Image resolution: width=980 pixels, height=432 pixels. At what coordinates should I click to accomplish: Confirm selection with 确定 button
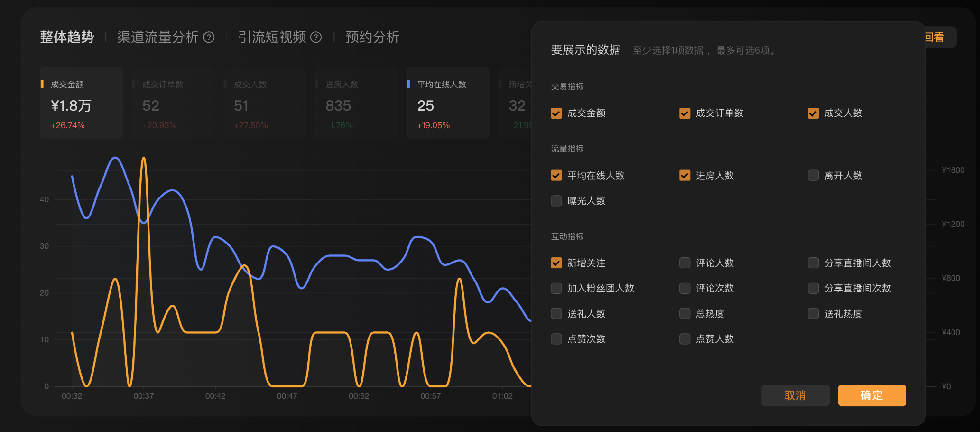click(x=871, y=395)
